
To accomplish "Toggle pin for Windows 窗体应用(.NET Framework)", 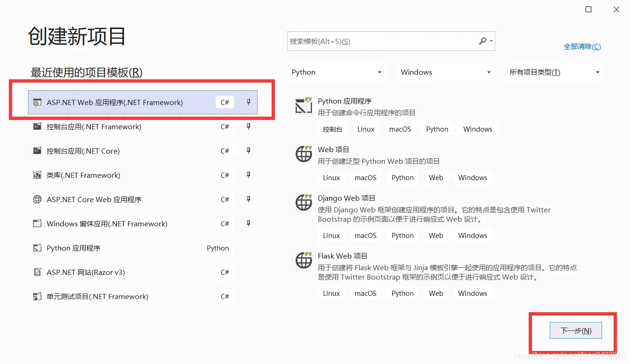I will [248, 224].
